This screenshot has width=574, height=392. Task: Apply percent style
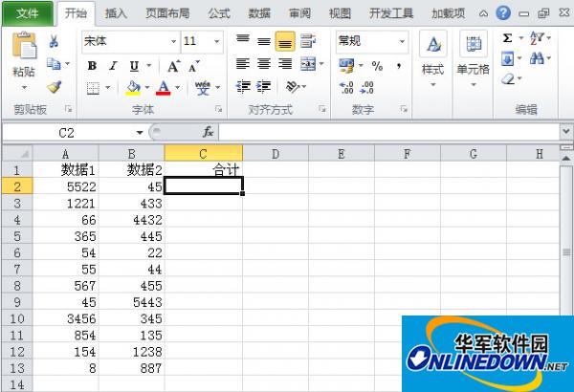[377, 66]
